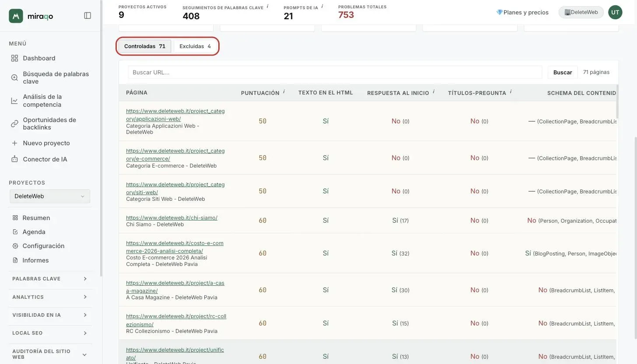Click the Buscar button
The width and height of the screenshot is (637, 364).
click(x=563, y=72)
